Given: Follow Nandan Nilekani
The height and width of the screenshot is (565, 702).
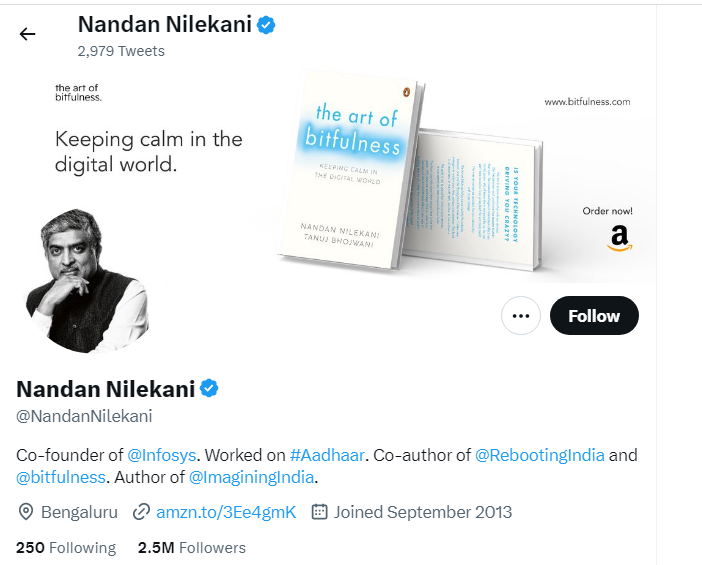Looking at the screenshot, I should (x=594, y=316).
